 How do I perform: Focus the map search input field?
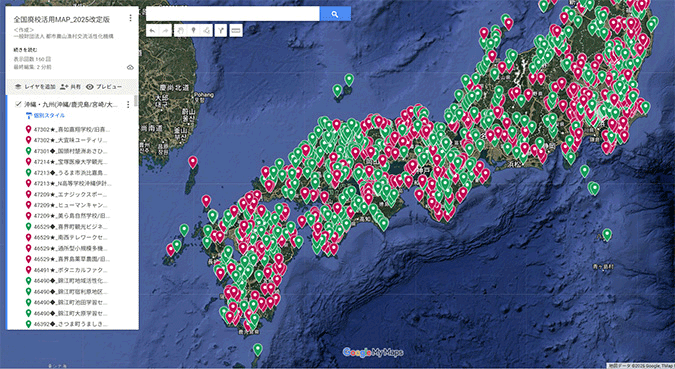(232, 14)
